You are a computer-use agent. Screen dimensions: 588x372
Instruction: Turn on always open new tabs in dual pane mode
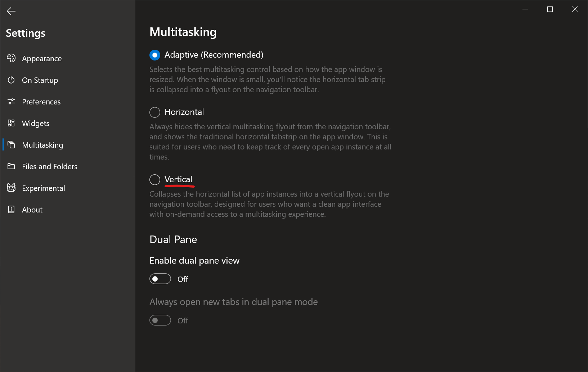click(160, 320)
